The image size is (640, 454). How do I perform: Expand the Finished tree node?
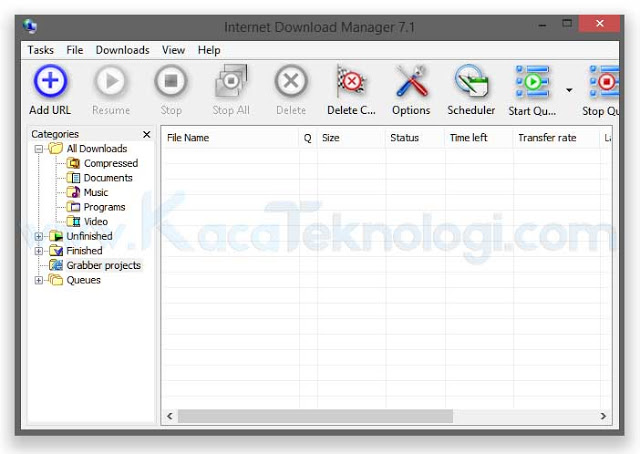tap(38, 251)
